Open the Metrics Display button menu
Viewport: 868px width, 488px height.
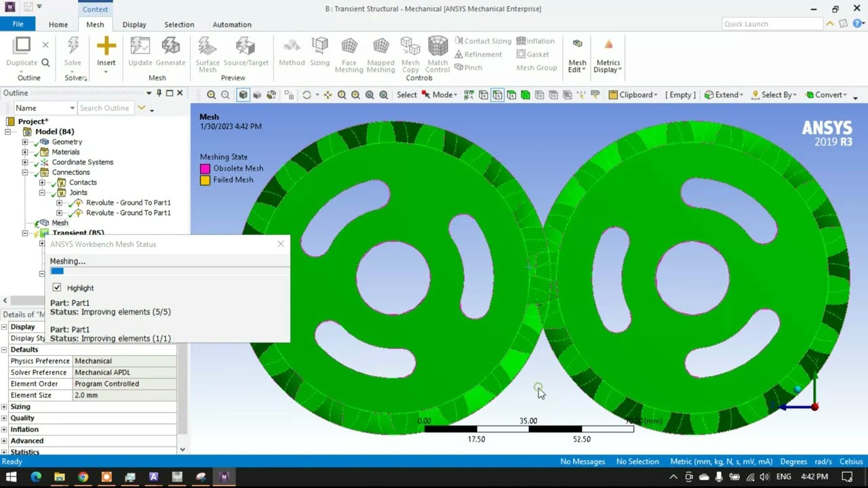click(608, 56)
